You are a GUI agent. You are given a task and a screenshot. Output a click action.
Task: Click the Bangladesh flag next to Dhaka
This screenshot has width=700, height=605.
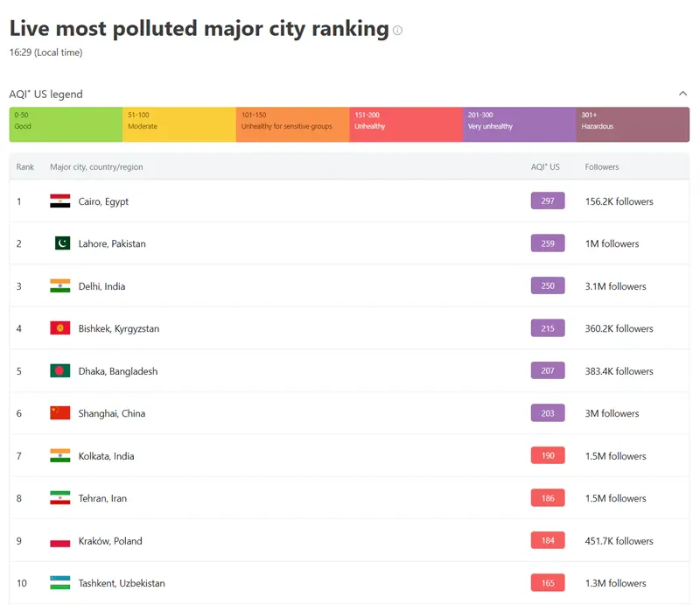click(x=59, y=371)
